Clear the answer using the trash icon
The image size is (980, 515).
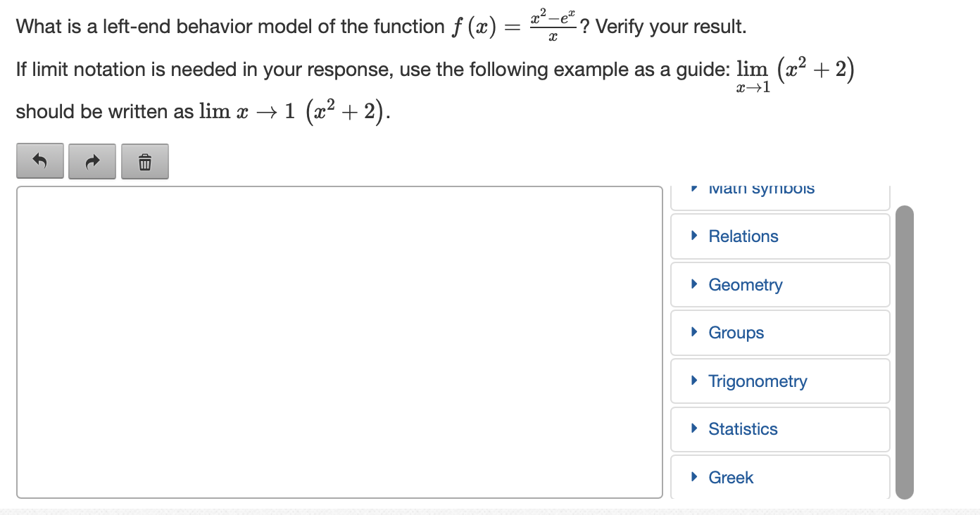click(x=145, y=160)
